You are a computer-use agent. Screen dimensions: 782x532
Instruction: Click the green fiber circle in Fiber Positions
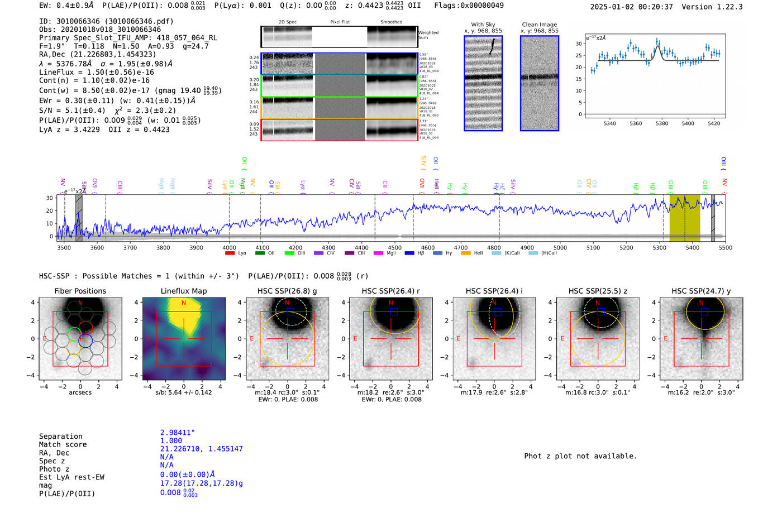(x=74, y=334)
